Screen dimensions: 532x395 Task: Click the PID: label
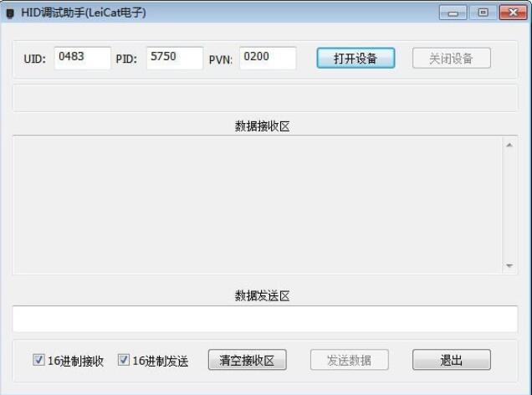point(126,59)
